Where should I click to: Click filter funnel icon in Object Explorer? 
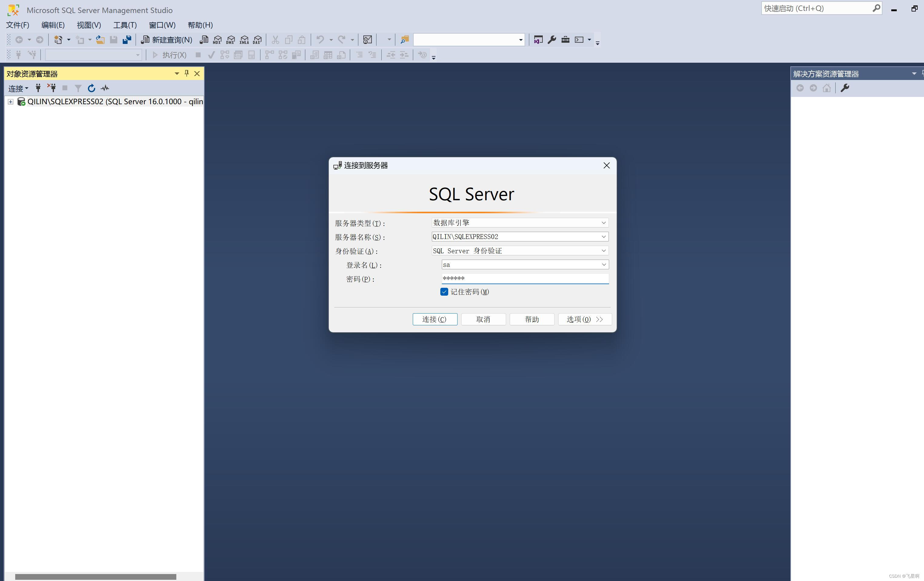coord(78,88)
